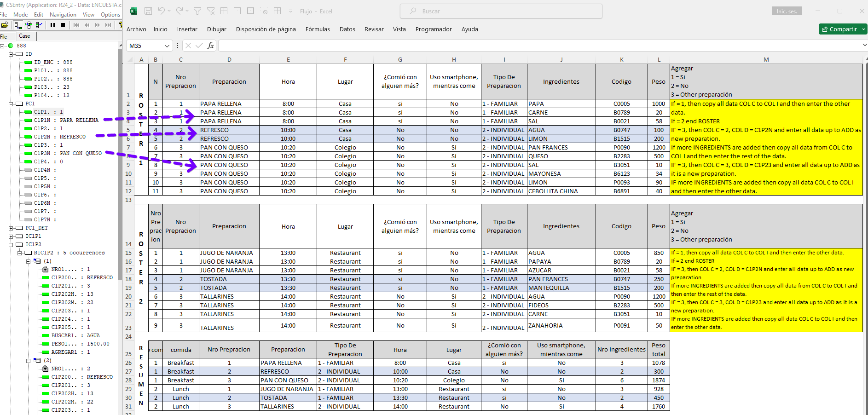Screen dimensions: 868x415
Task: Open Undo history dropdown arrow
Action: pyautogui.click(x=169, y=11)
